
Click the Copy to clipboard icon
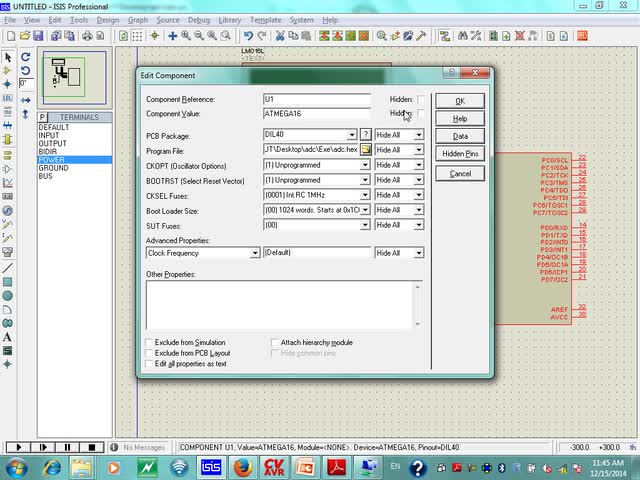pyautogui.click(x=293, y=36)
